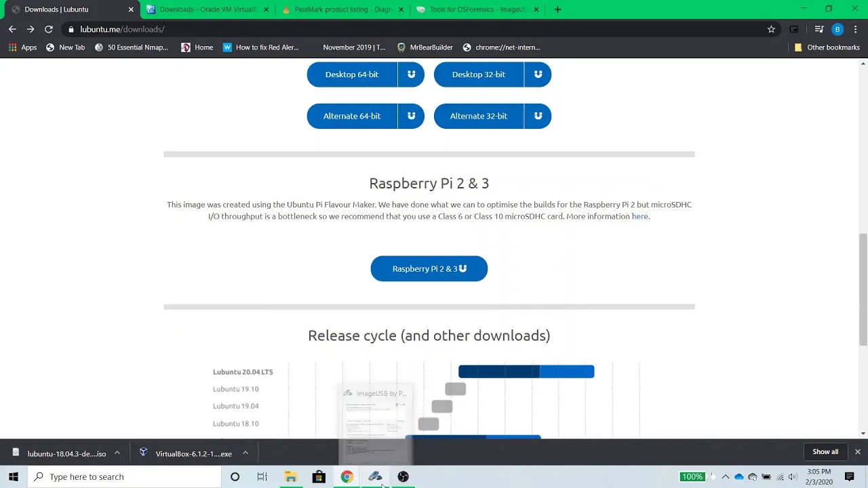Open File Explorer from taskbar
The height and width of the screenshot is (488, 868).
[290, 476]
